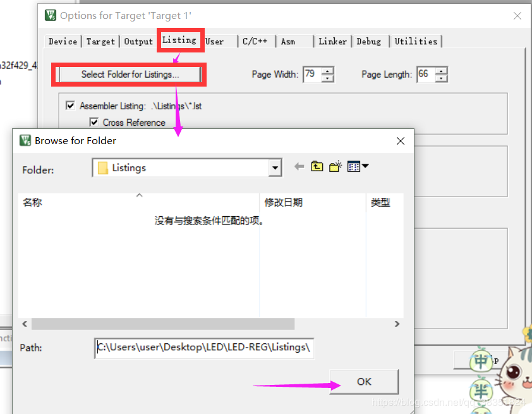The height and width of the screenshot is (414, 532).
Task: Toggle the Cross Reference checkbox
Action: point(94,122)
